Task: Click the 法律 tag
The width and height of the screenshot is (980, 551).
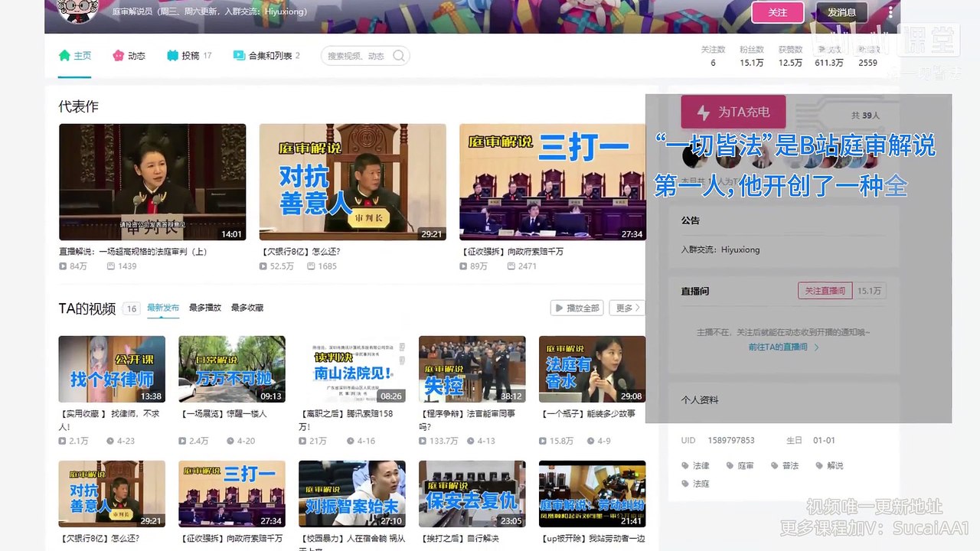Action: pos(696,465)
